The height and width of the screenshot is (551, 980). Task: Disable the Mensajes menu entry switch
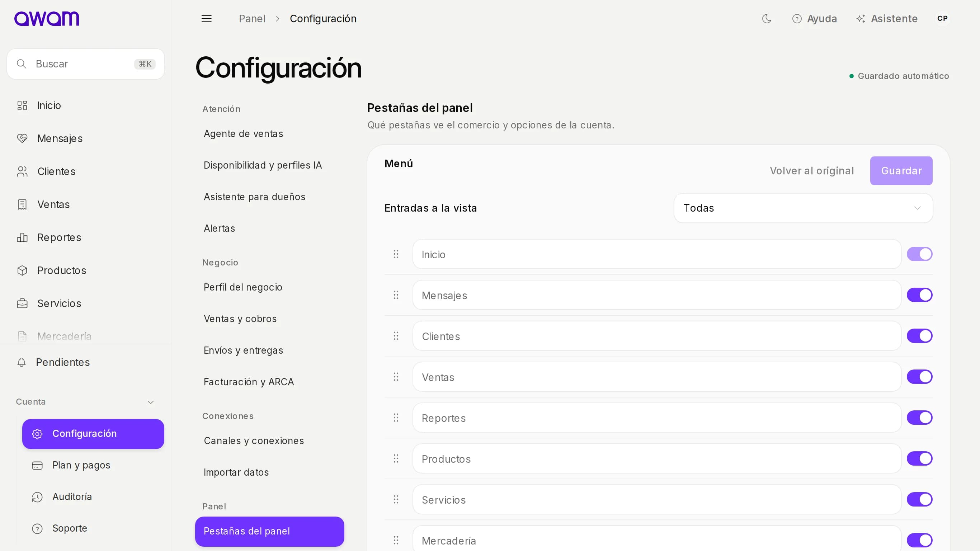[919, 295]
